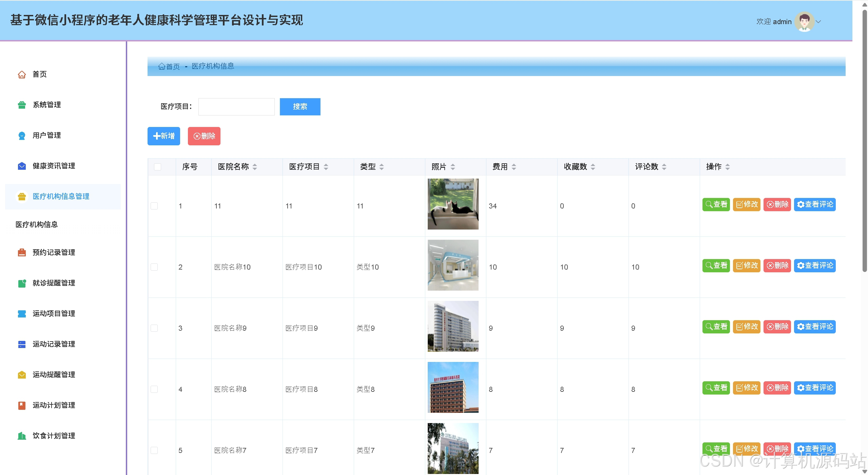
Task: Open 运动提醒管理 menu item
Action: click(x=63, y=375)
